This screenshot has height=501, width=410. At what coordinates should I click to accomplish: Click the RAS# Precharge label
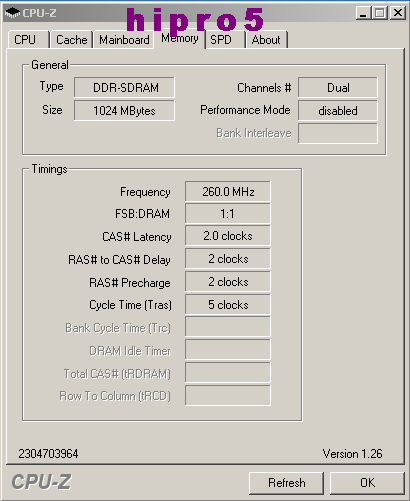point(130,283)
